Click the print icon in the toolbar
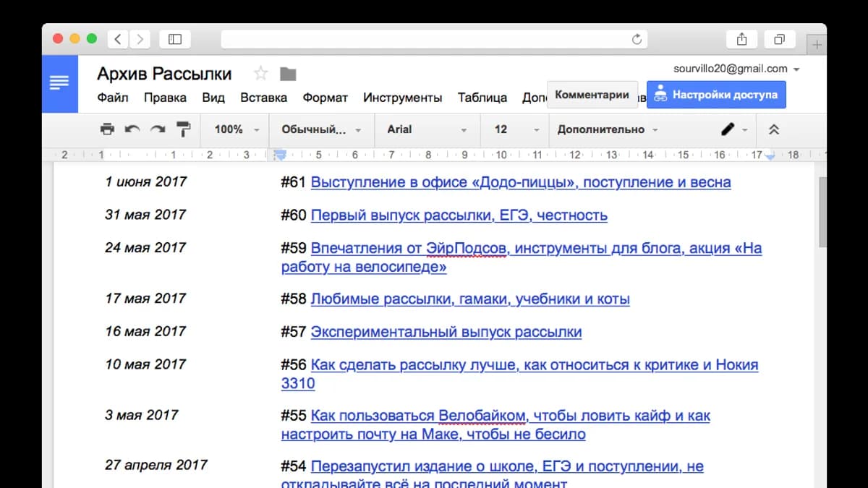 [107, 129]
